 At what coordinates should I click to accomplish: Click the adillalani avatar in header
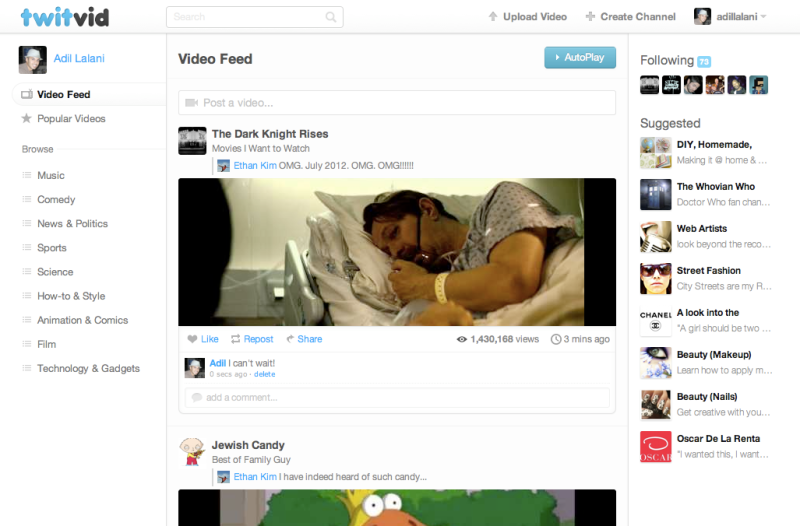(703, 17)
